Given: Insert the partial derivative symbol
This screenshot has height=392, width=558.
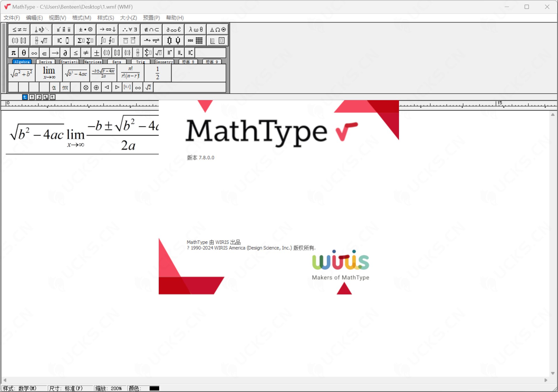Looking at the screenshot, I should click(65, 53).
